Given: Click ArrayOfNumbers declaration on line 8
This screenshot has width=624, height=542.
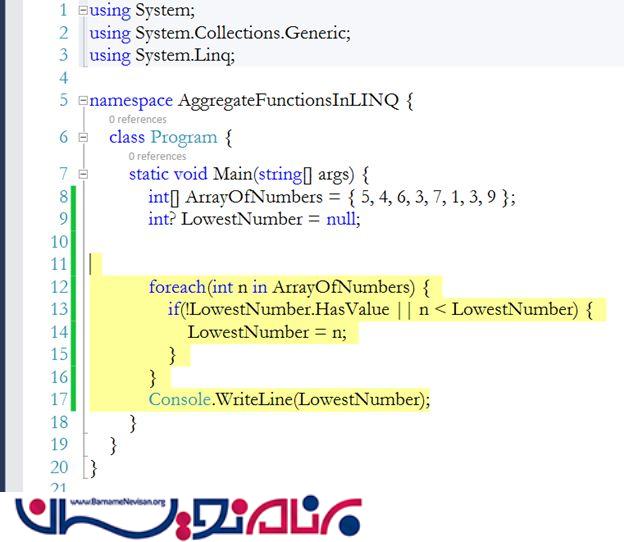Looking at the screenshot, I should [x=254, y=197].
